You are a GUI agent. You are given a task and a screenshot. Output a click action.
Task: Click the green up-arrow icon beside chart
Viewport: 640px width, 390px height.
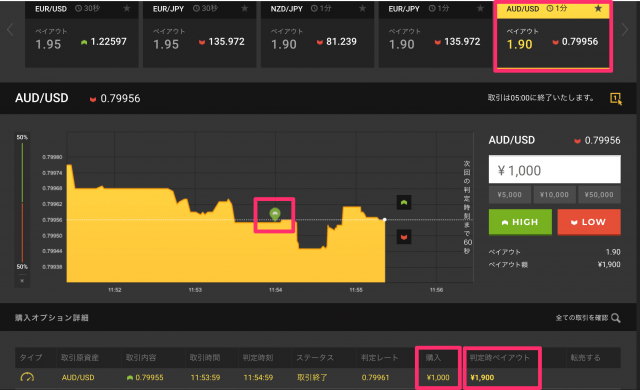tap(404, 202)
